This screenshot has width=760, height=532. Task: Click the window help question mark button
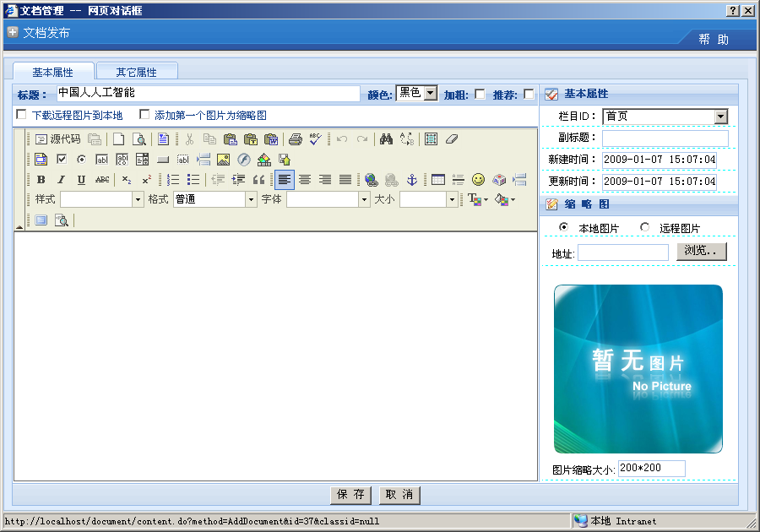point(733,10)
